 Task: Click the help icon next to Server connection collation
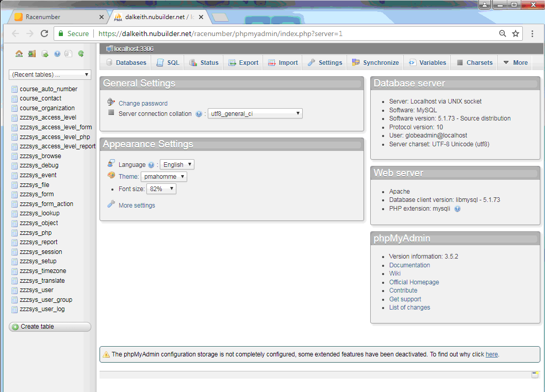[199, 114]
